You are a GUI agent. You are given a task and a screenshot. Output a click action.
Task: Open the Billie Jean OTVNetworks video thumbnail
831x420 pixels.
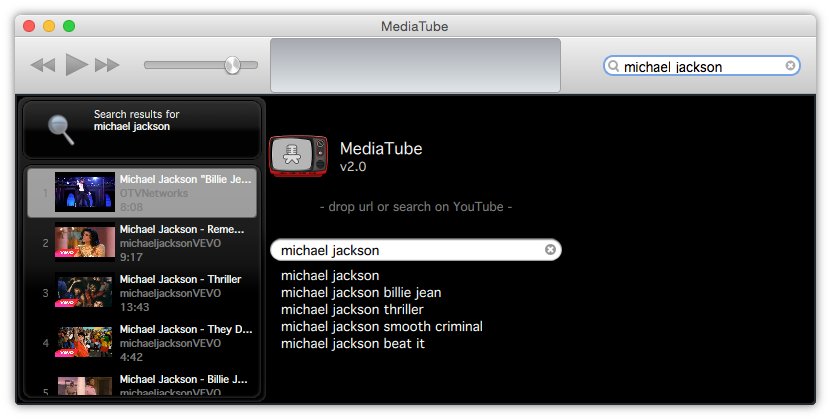point(85,192)
